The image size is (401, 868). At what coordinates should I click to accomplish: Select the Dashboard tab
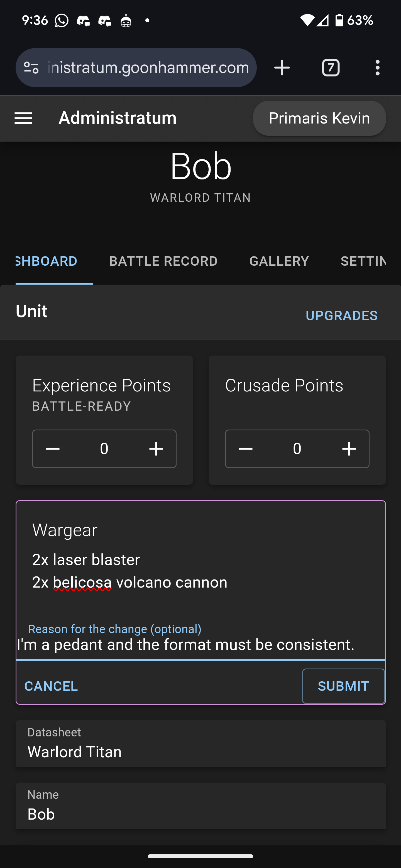click(x=47, y=261)
